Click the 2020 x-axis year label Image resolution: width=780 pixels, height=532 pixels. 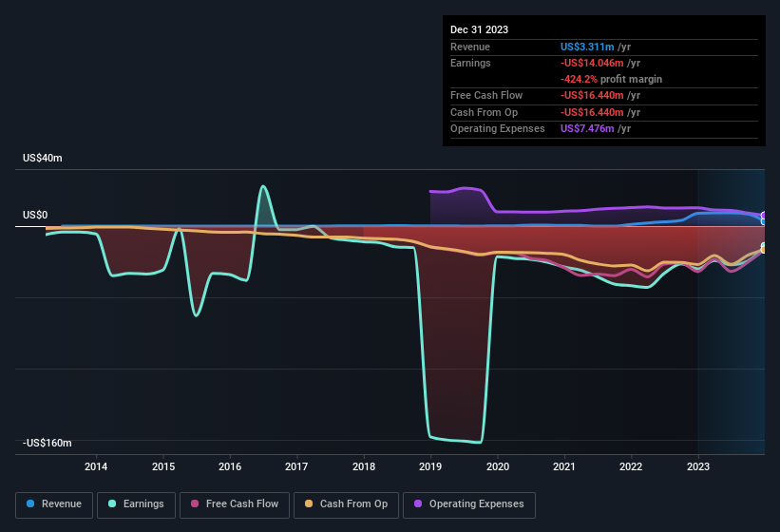[498, 466]
